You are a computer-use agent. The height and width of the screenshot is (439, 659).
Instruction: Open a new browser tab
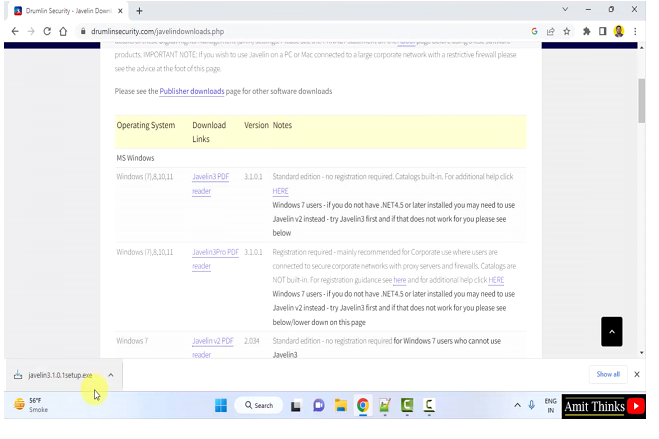[x=140, y=11]
